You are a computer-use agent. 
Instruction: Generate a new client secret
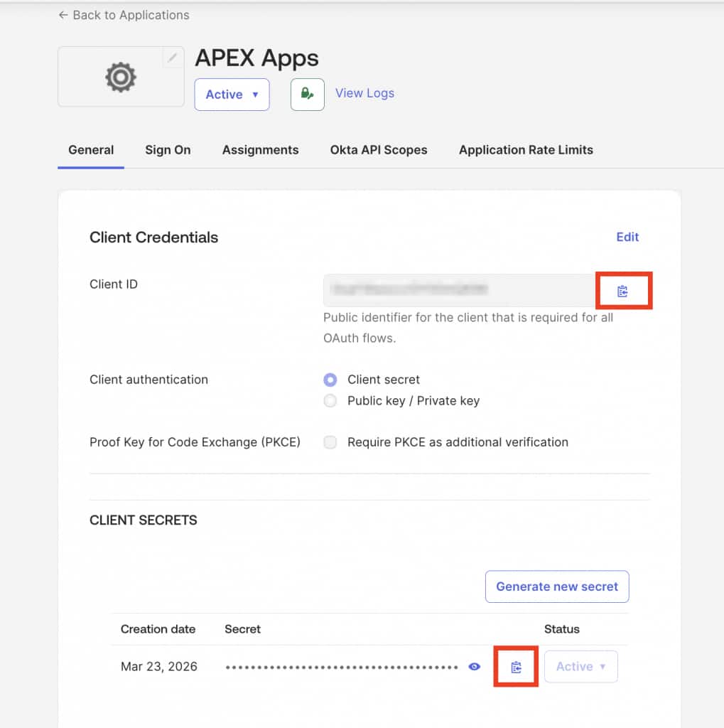(556, 586)
